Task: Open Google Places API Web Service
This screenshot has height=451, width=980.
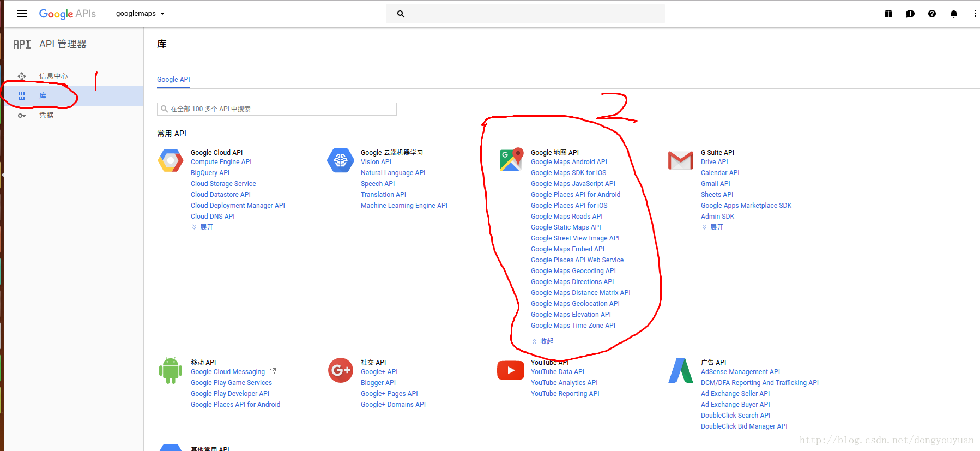Action: point(577,260)
